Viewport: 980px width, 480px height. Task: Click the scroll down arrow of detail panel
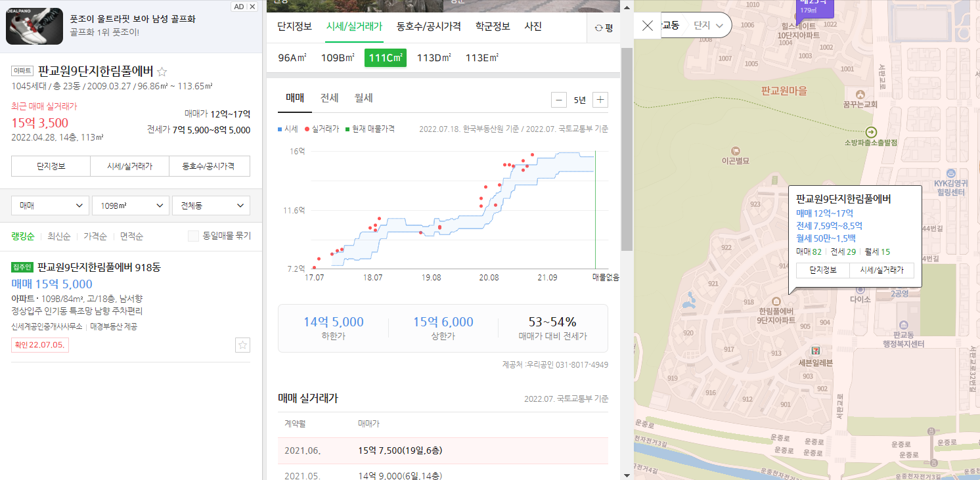[x=627, y=475]
